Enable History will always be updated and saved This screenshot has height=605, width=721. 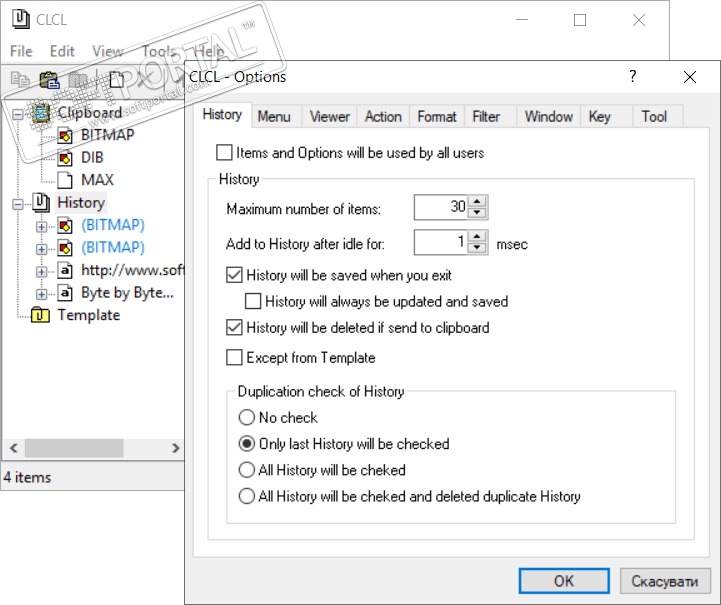(253, 301)
